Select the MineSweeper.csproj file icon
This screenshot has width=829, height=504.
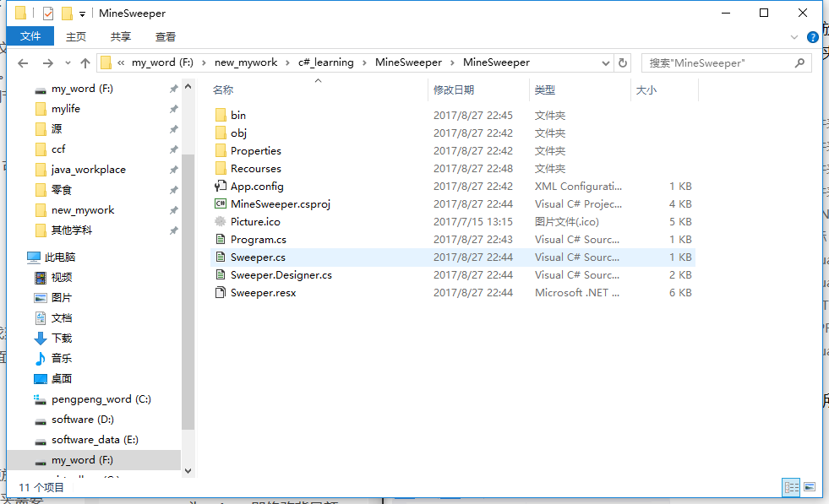(x=221, y=204)
